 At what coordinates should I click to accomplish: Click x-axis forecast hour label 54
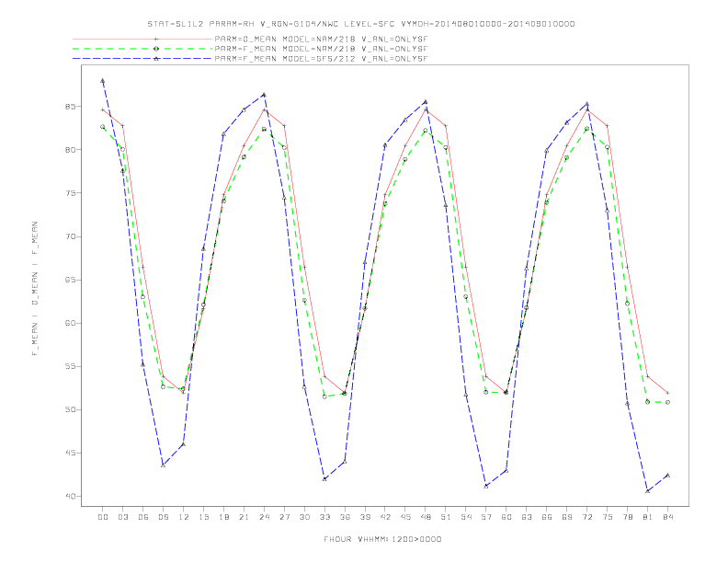tap(466, 517)
